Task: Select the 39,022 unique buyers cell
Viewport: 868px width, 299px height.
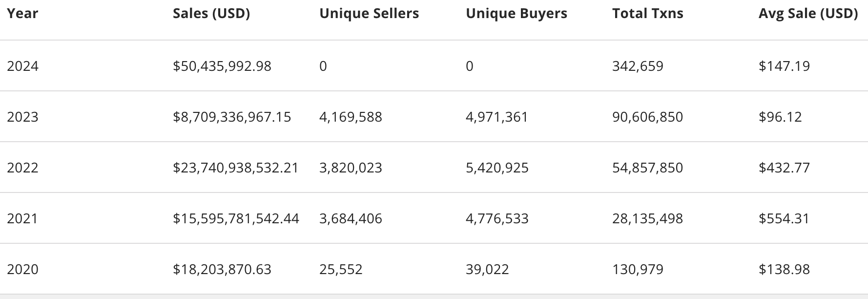Action: (487, 269)
